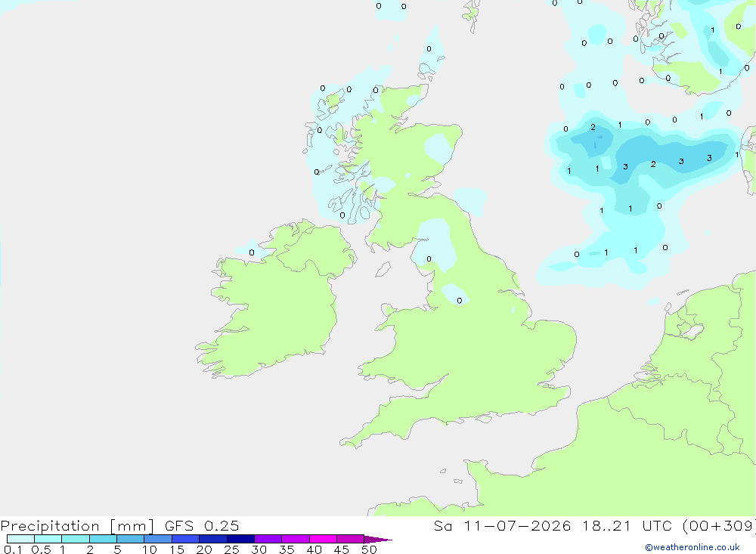
Task: Click the 0.1–0.5 mm legend swatch
Action: [20, 539]
